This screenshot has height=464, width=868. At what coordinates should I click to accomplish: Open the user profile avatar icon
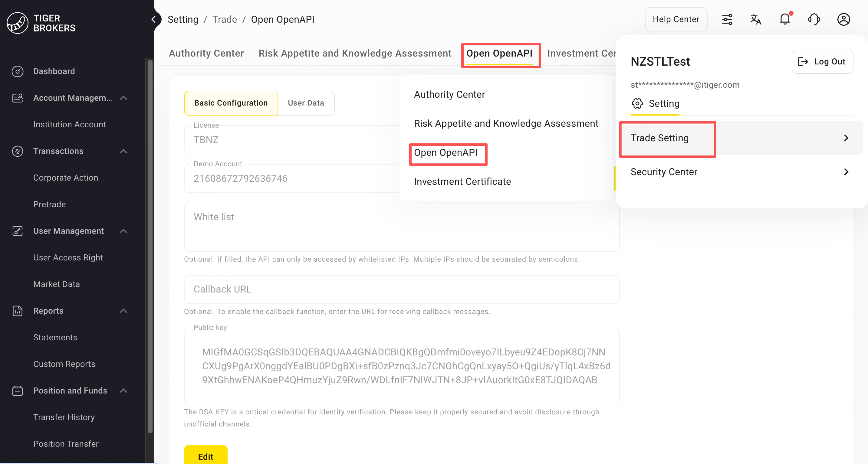pyautogui.click(x=843, y=19)
